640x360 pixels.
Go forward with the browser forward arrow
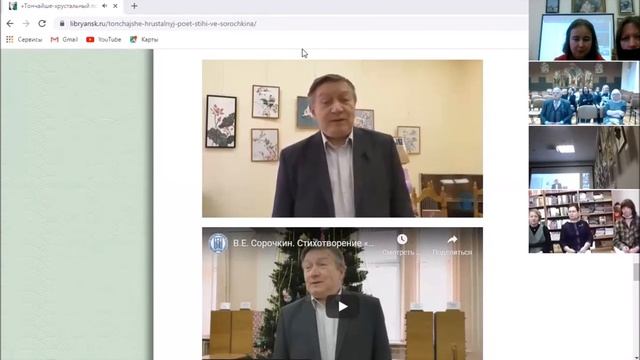point(26,24)
